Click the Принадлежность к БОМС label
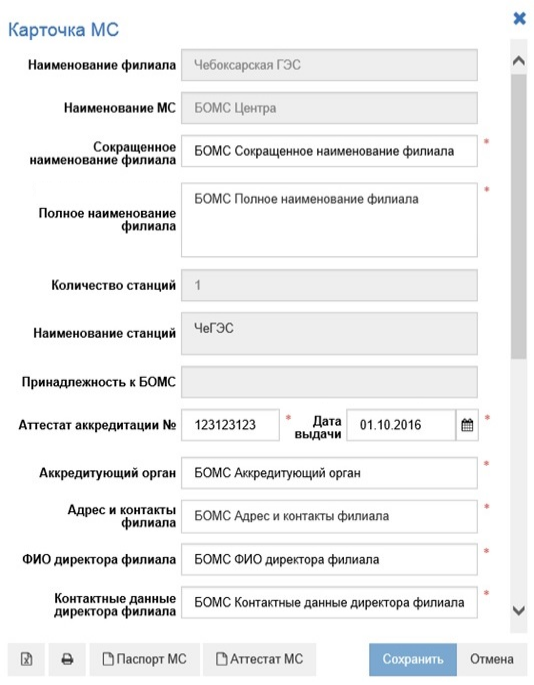Viewport: 534px width, 685px height. click(99, 382)
